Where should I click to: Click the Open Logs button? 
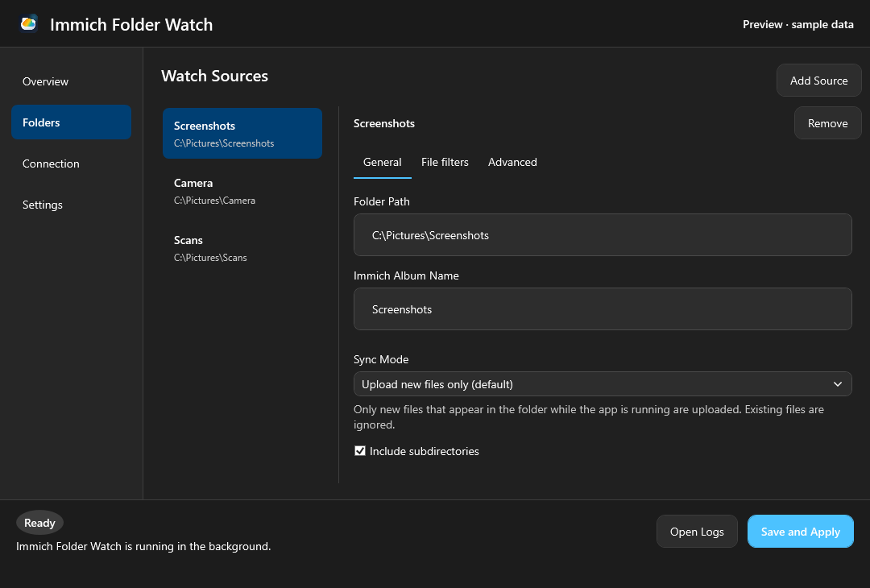[697, 532]
